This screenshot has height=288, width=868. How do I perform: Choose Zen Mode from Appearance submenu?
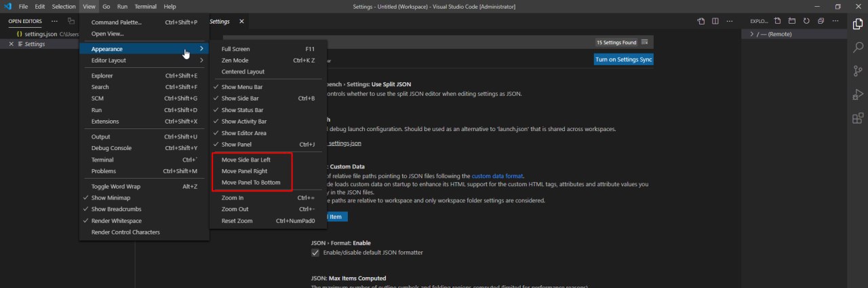(235, 60)
